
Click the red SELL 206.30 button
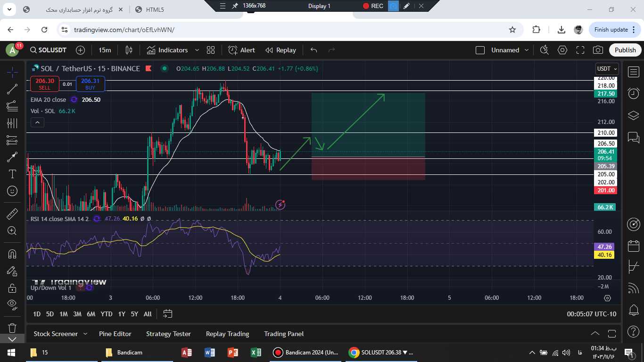(45, 84)
